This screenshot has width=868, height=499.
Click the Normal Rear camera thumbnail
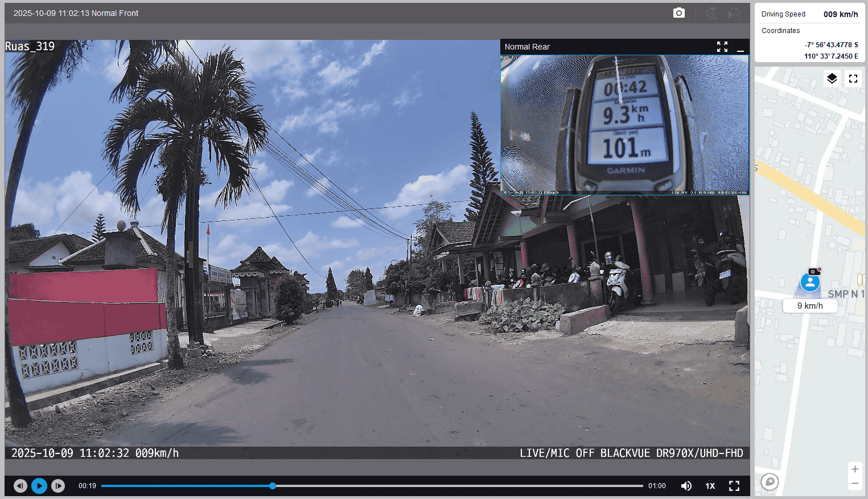click(x=624, y=124)
